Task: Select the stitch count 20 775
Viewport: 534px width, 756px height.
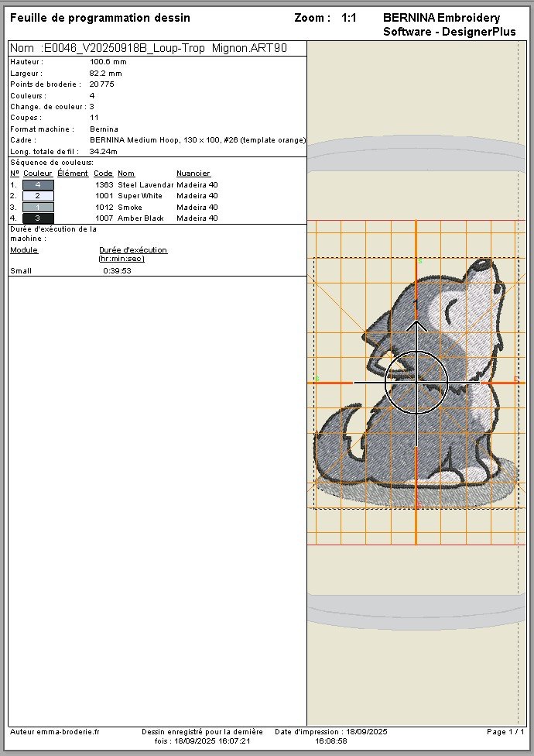Action: [x=101, y=84]
